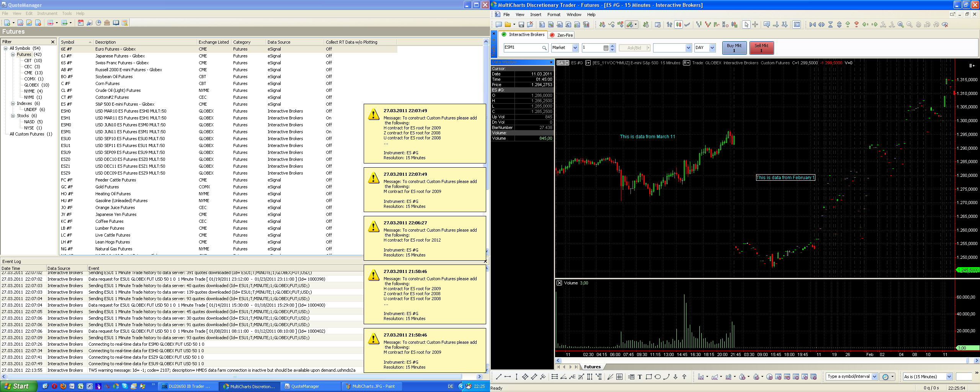
Task: Collapse the All Symbols tree node
Action: [6, 48]
